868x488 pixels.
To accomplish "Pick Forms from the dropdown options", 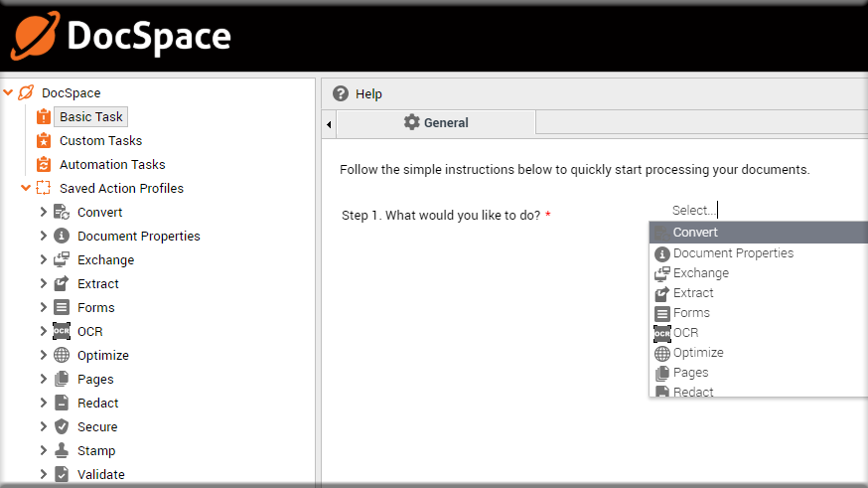I will 759,313.
